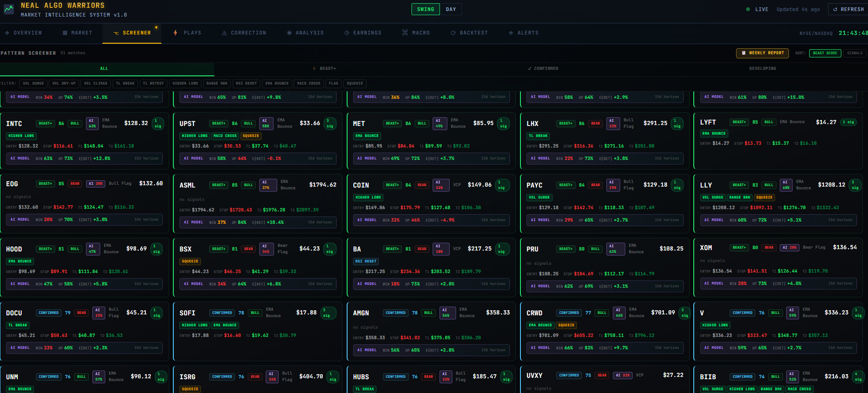The height and width of the screenshot is (393, 868).
Task: Open the Overview tab
Action: coord(23,33)
